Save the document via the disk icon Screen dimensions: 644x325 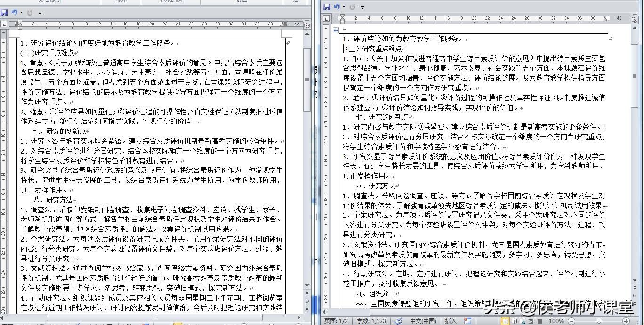click(x=327, y=7)
